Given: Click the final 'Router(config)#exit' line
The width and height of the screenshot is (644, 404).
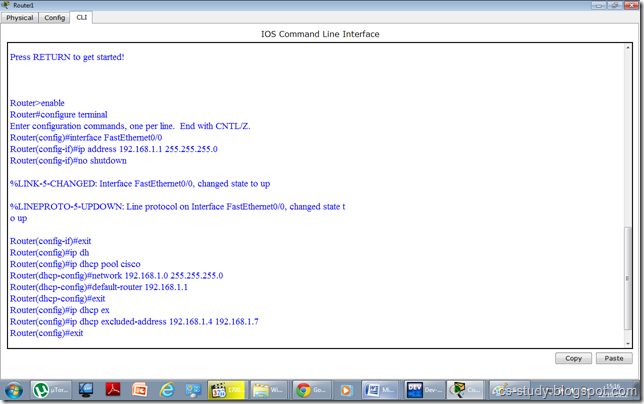Looking at the screenshot, I should 46,333.
